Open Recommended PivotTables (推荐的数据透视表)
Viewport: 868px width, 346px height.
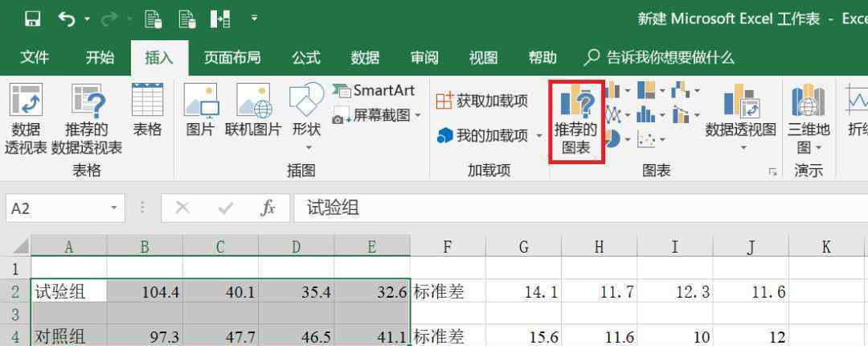87,118
